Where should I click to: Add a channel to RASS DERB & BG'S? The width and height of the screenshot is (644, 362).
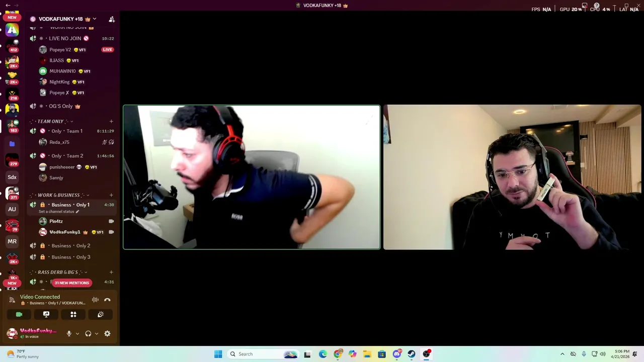pos(111,272)
